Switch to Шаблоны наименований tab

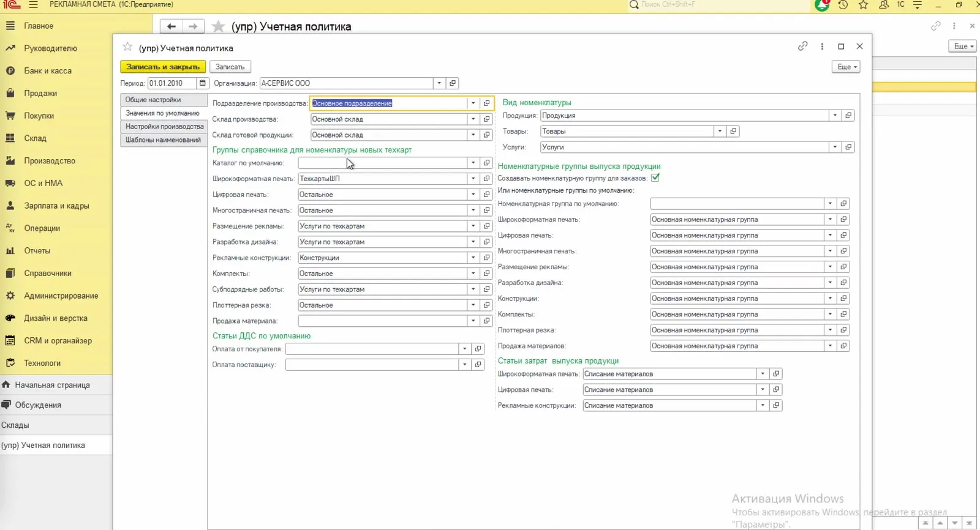coord(164,140)
